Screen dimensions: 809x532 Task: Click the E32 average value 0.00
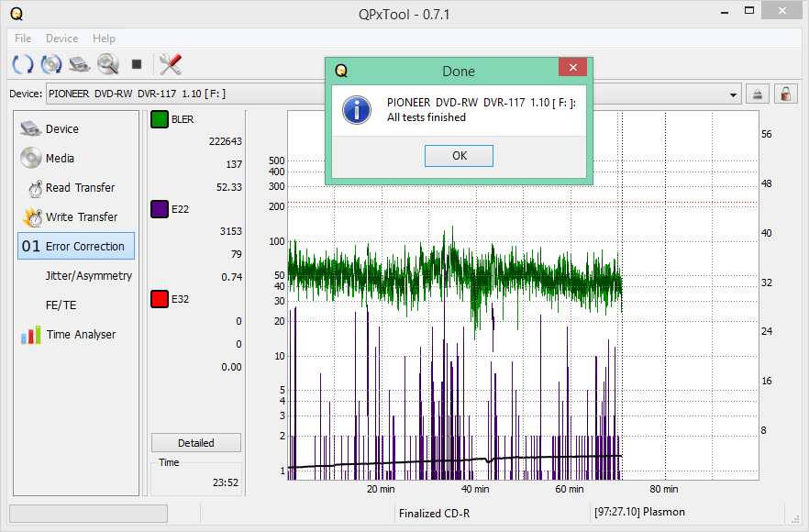[x=232, y=367]
